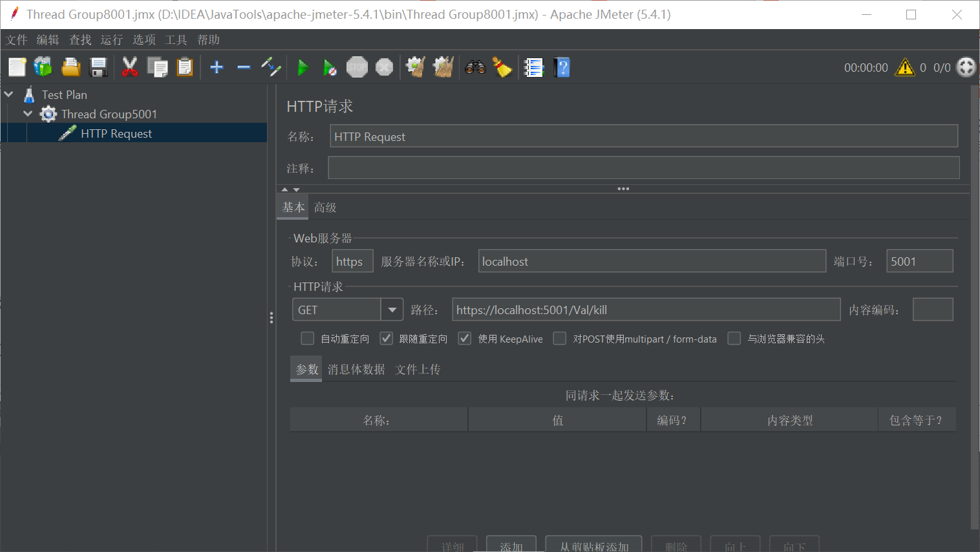
Task: Click the blue plus Expand all icon
Action: pos(217,67)
